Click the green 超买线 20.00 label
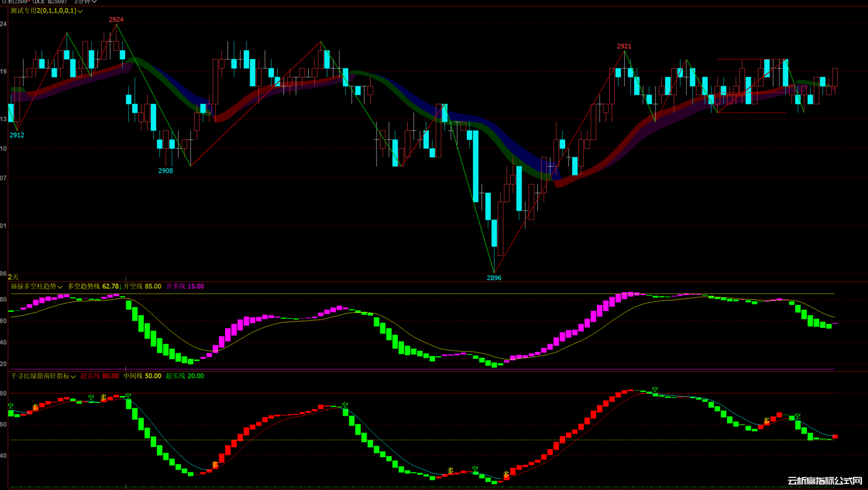The width and height of the screenshot is (868, 490). tap(185, 376)
